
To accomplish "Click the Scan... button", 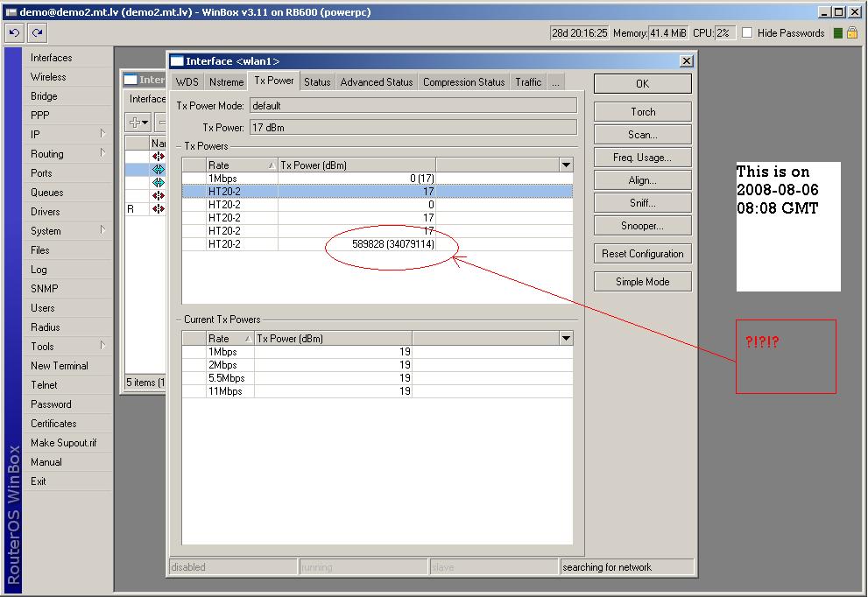I will tap(643, 135).
